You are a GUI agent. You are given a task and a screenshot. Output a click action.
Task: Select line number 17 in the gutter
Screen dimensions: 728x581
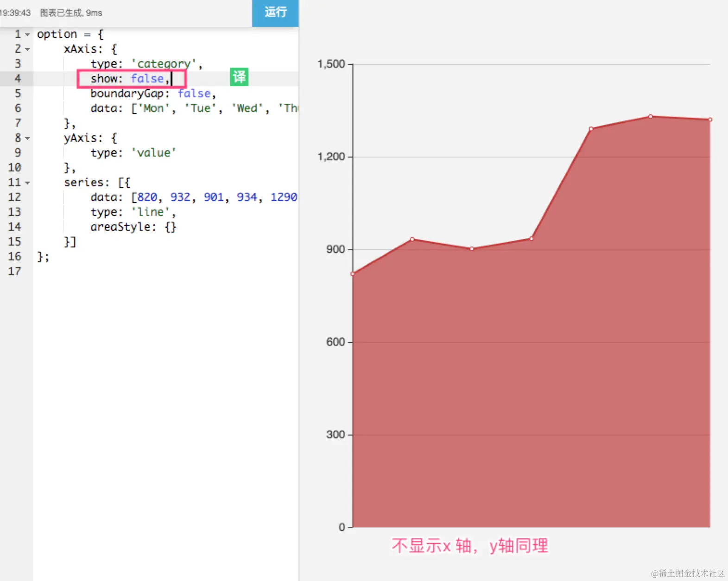15,272
